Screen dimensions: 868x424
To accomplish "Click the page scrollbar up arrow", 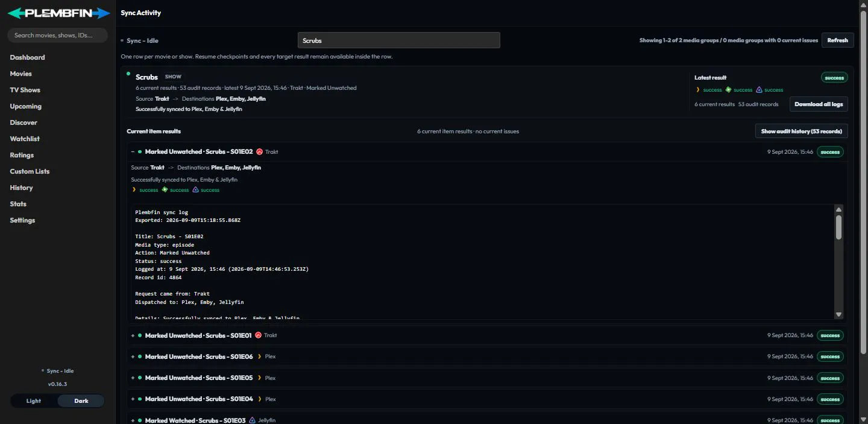I will (x=863, y=4).
